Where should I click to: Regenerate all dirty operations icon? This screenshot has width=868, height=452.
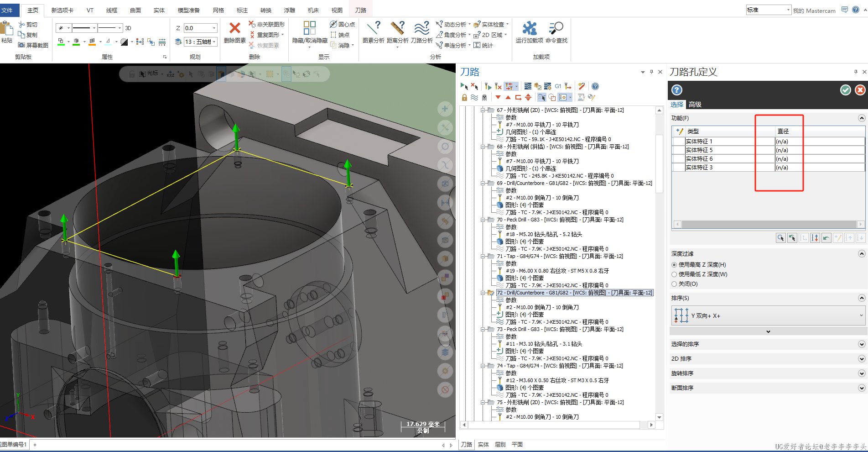tap(498, 86)
